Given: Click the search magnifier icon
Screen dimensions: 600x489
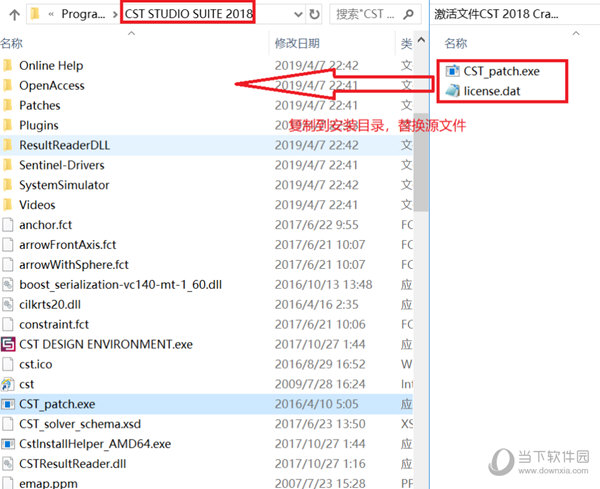Looking at the screenshot, I should pos(408,15).
